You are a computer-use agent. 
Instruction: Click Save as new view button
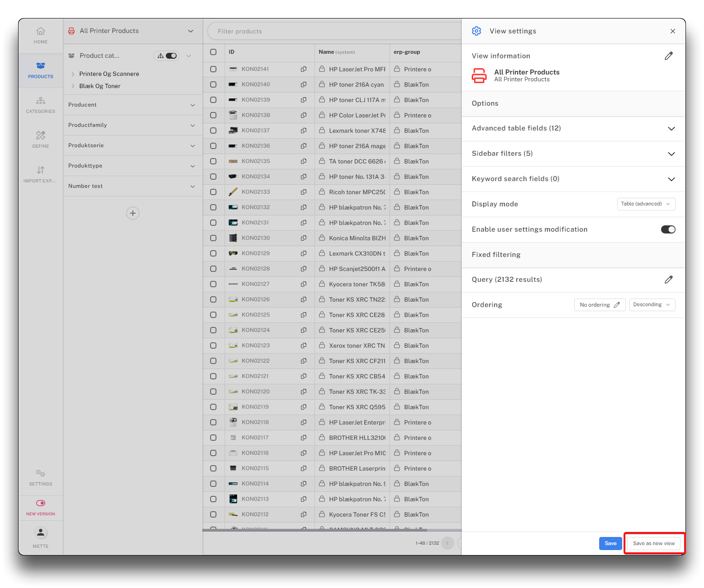click(x=653, y=543)
